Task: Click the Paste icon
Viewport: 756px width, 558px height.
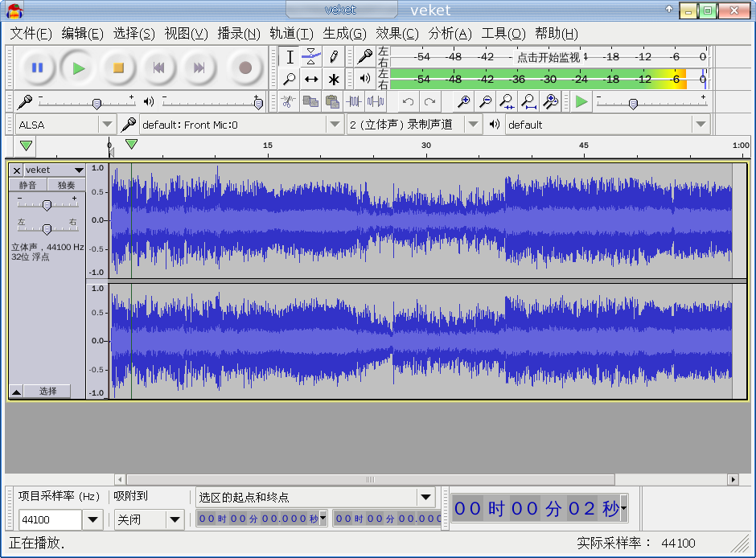Action: click(x=332, y=101)
